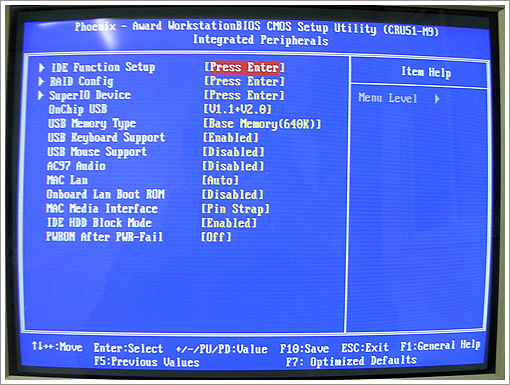Click the arrow keys Move hint
Image resolution: width=510 pixels, height=385 pixels.
pos(57,347)
